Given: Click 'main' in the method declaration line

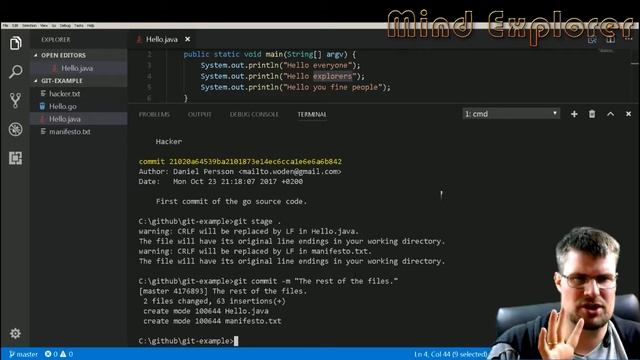Looking at the screenshot, I should tap(274, 54).
